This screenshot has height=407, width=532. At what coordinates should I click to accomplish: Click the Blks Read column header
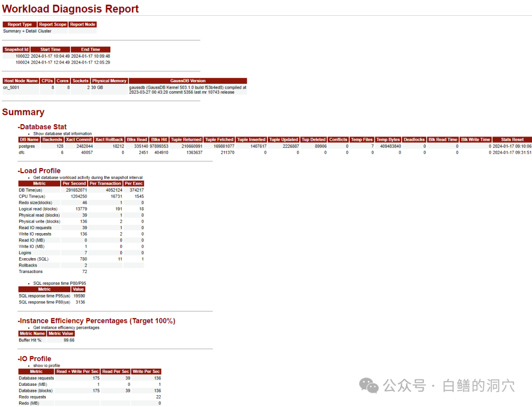click(x=137, y=139)
